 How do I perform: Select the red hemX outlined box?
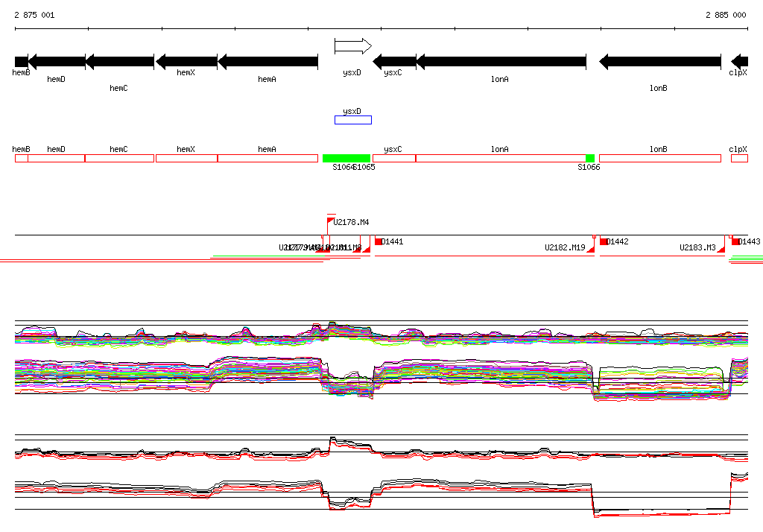[186, 158]
